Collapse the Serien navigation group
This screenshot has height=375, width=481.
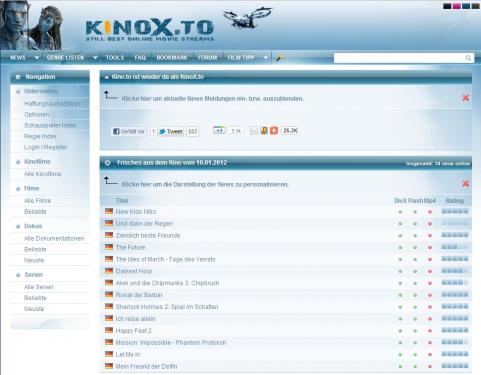[18, 275]
